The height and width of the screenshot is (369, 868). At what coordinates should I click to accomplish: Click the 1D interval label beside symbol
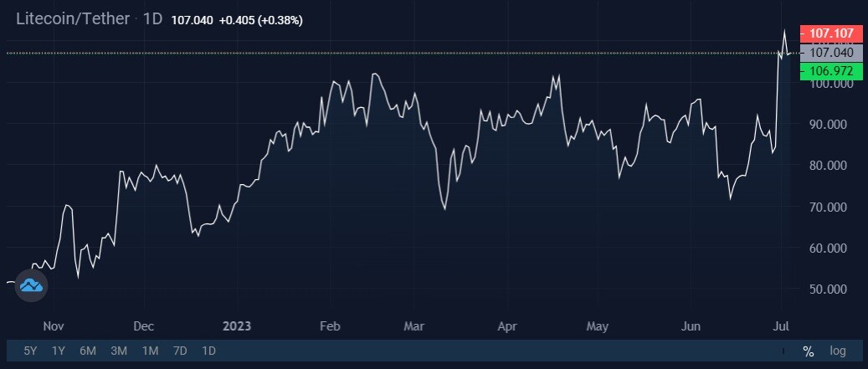(x=153, y=18)
